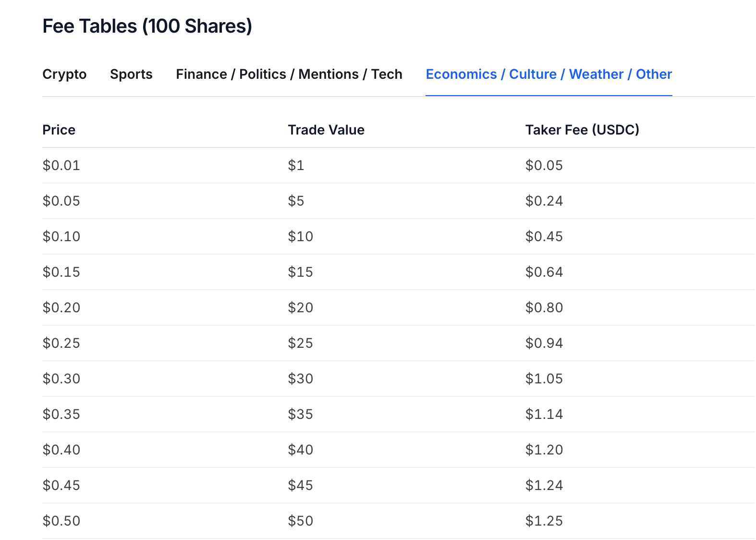Click the $0.24 taker fee cell
The height and width of the screenshot is (540, 756).
544,201
